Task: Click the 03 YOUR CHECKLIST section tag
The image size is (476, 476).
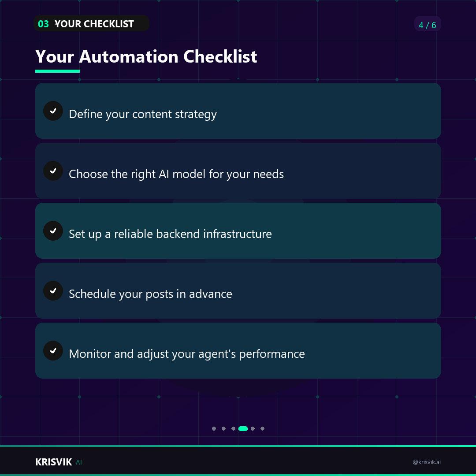Action: pyautogui.click(x=91, y=23)
